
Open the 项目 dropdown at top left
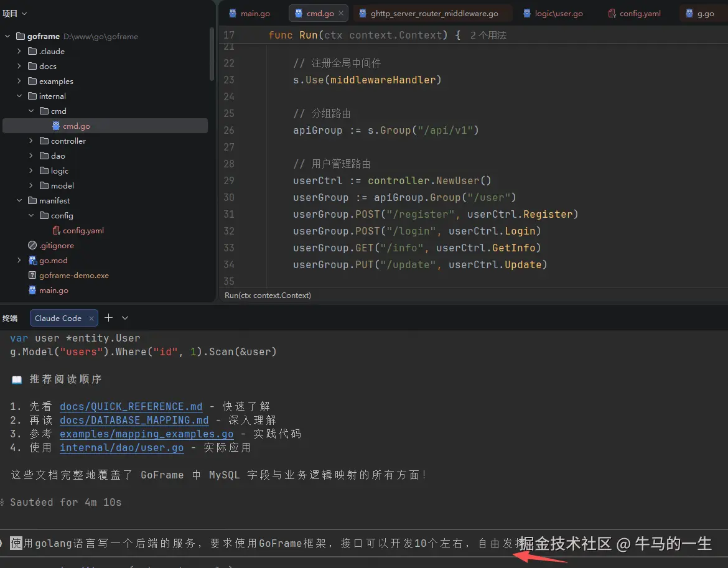[15, 12]
